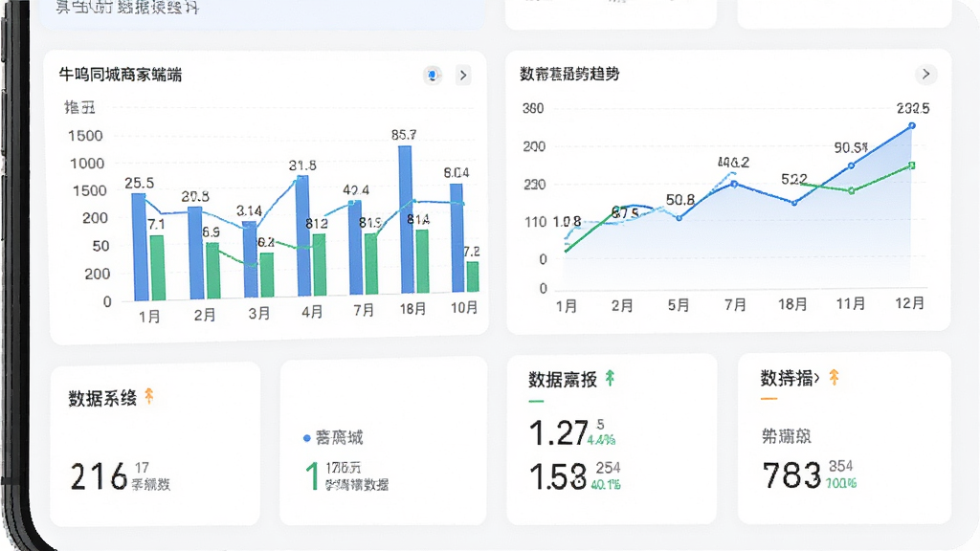Click the bar chart card title text
The height and width of the screenshot is (551, 980).
pyautogui.click(x=120, y=75)
